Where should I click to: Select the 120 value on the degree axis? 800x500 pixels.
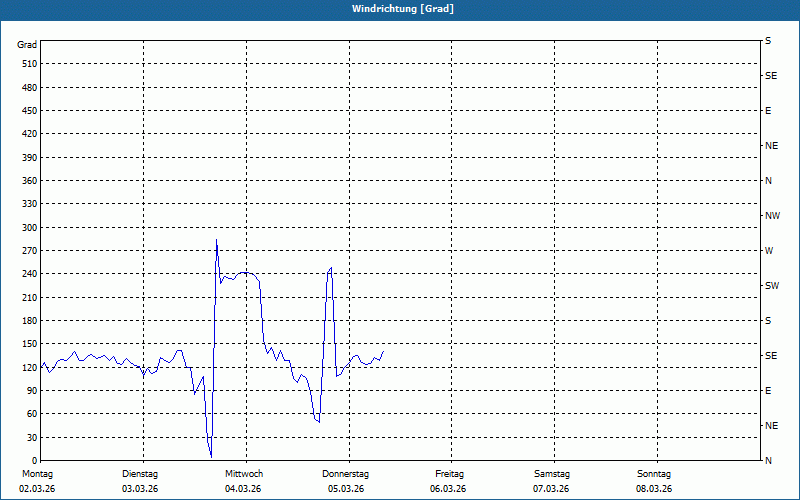[30, 367]
